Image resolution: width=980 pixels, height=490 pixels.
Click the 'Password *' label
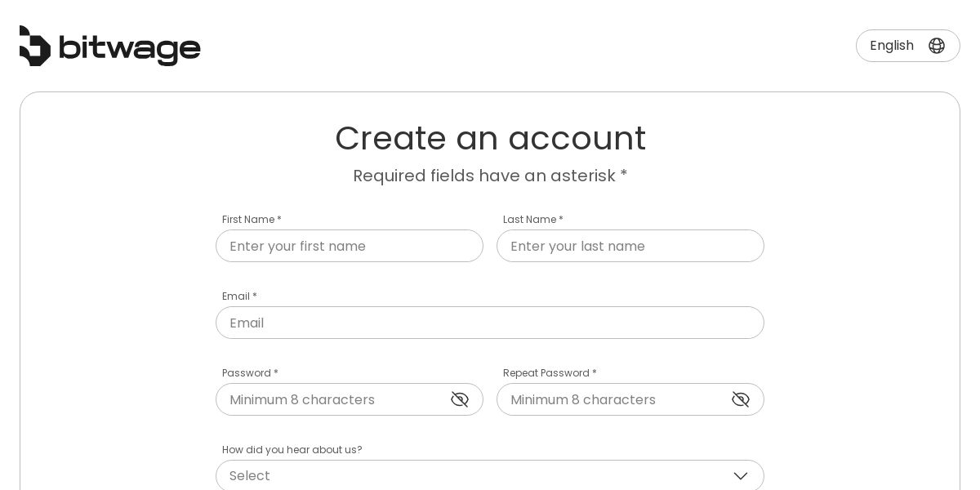coord(250,373)
